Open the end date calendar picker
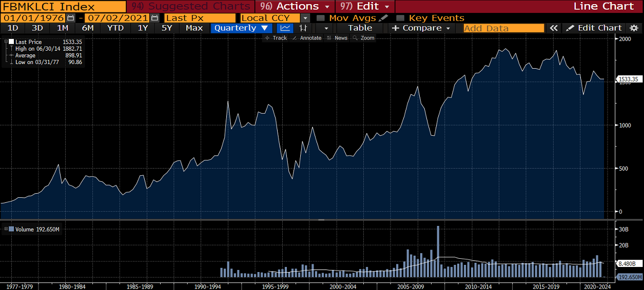The image size is (644, 290). point(154,18)
